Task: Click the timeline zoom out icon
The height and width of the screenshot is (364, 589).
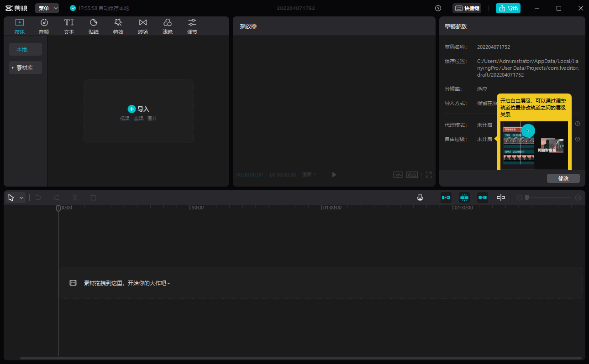Action: (x=519, y=198)
